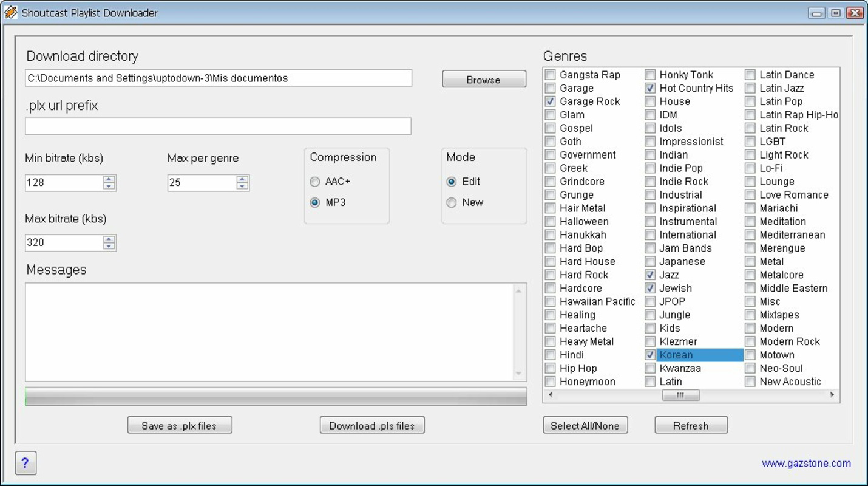
Task: Click Download .pls files button
Action: [372, 425]
